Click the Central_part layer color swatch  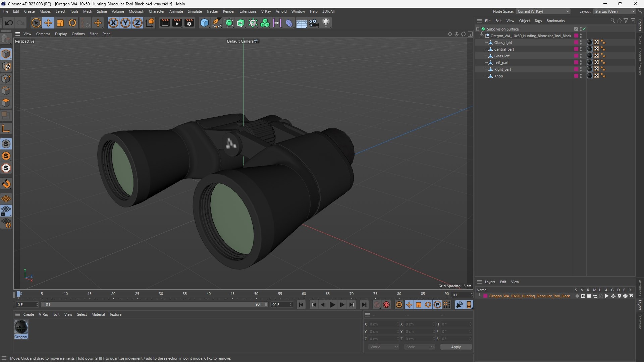pos(576,49)
